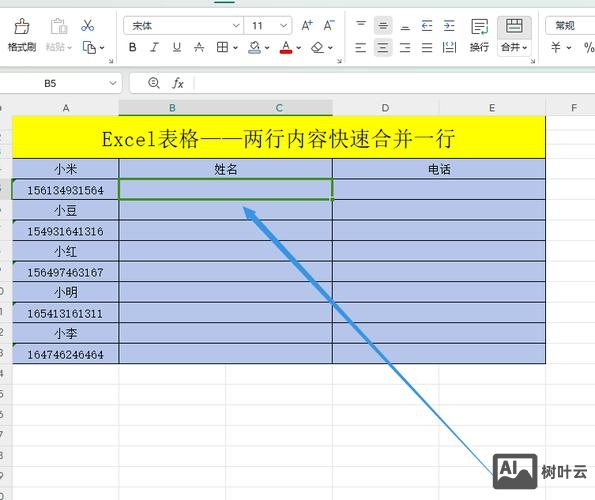
Task: Apply the fill color bucket
Action: tap(254, 47)
